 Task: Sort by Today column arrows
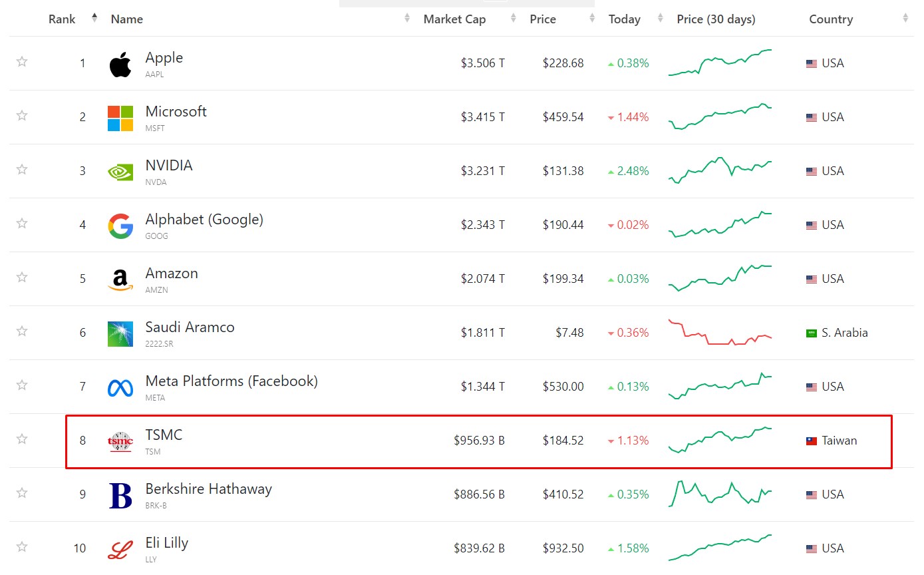tap(660, 19)
